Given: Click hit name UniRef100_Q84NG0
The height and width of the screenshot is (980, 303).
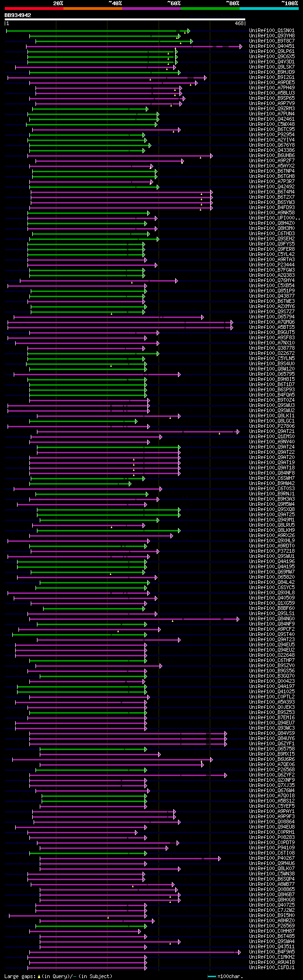Looking at the screenshot, I should (x=272, y=618).
